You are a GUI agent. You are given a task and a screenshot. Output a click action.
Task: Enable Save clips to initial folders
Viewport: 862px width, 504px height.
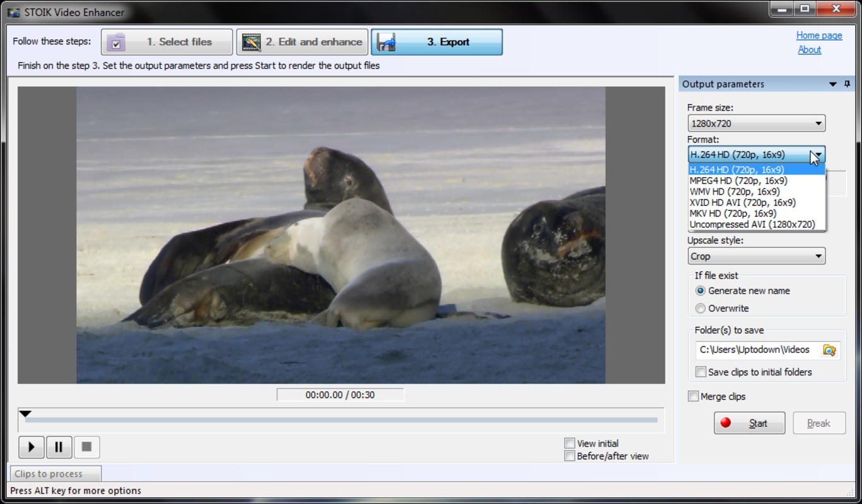(701, 372)
